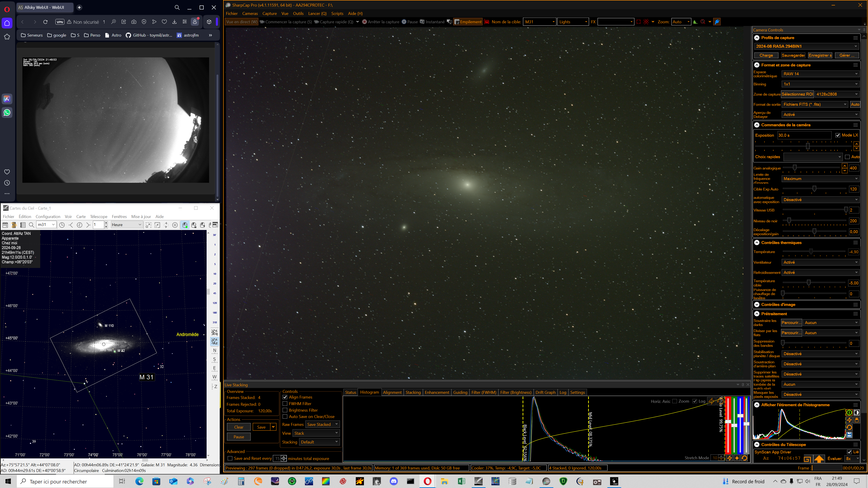Viewport: 868px width, 488px height.
Task: Adjust the Gain analogique slider handle
Action: tap(795, 168)
